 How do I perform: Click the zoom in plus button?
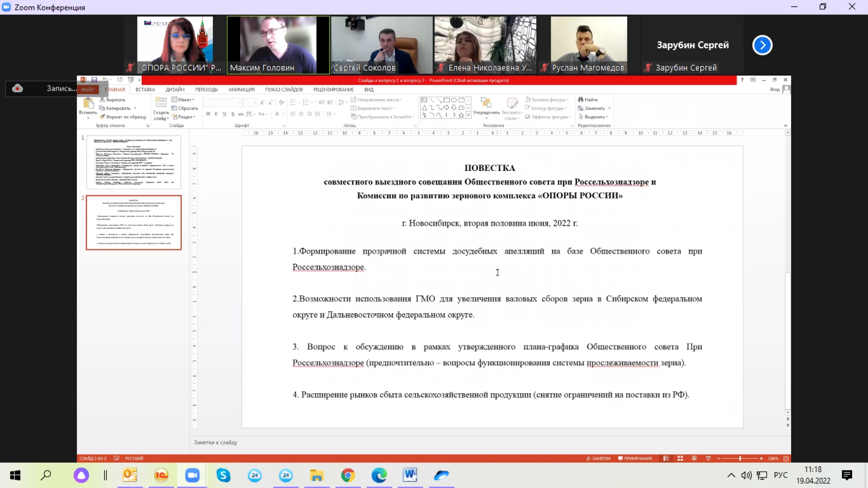click(761, 458)
